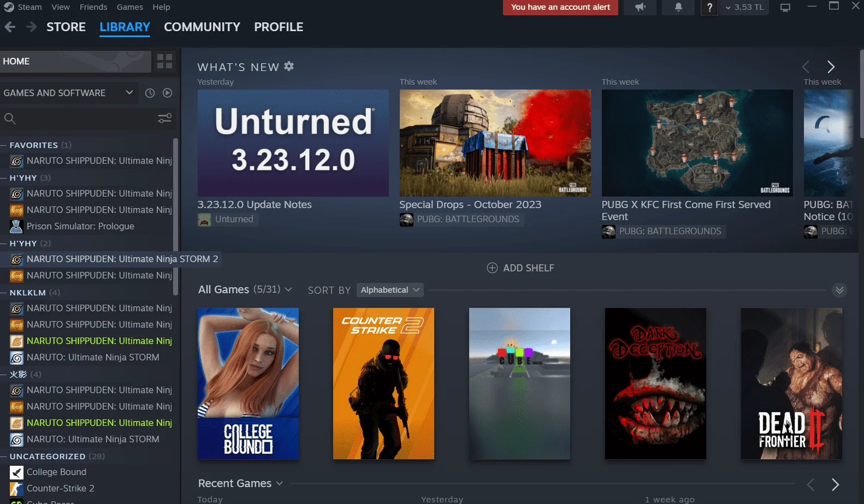Click the library search magnifier

pos(10,118)
